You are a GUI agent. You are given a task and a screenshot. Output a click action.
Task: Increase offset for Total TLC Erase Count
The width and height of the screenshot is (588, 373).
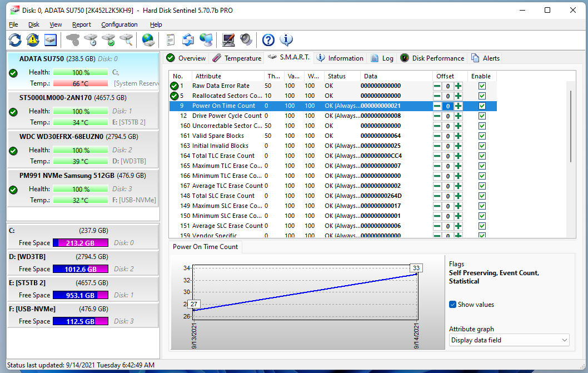click(x=458, y=156)
